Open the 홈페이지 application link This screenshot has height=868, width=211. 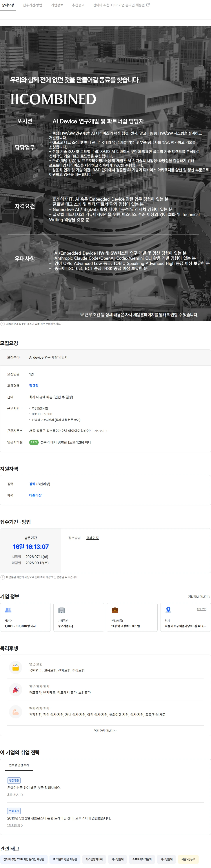(x=92, y=538)
